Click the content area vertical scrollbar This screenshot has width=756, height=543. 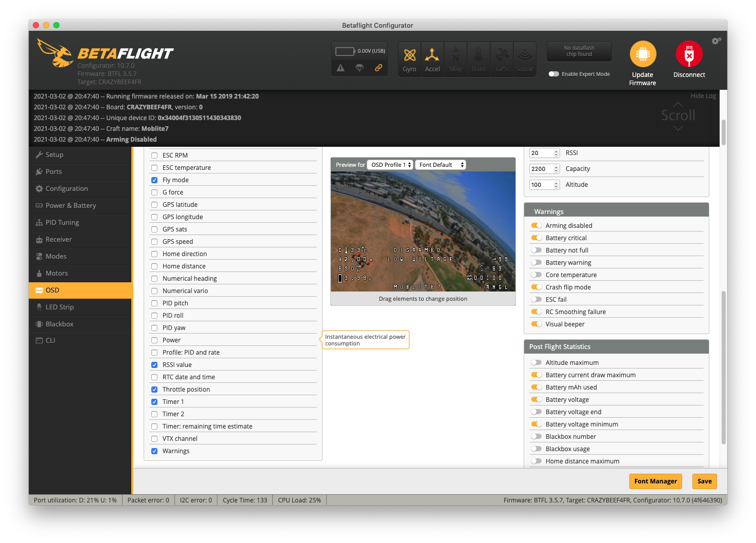click(724, 367)
